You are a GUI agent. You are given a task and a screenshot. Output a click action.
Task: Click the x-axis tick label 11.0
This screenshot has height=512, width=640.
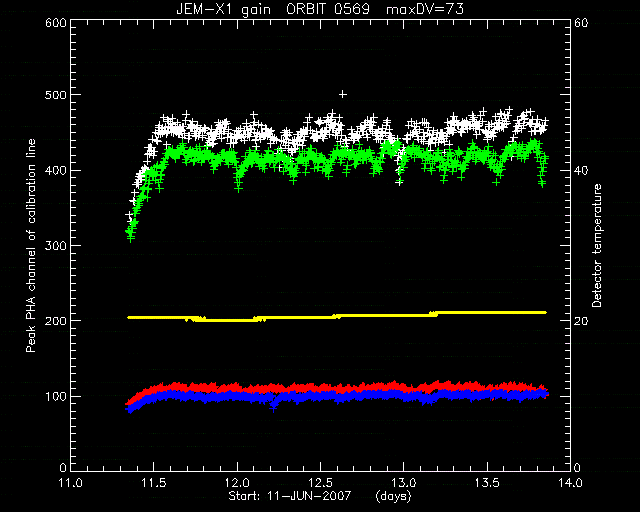click(x=70, y=483)
